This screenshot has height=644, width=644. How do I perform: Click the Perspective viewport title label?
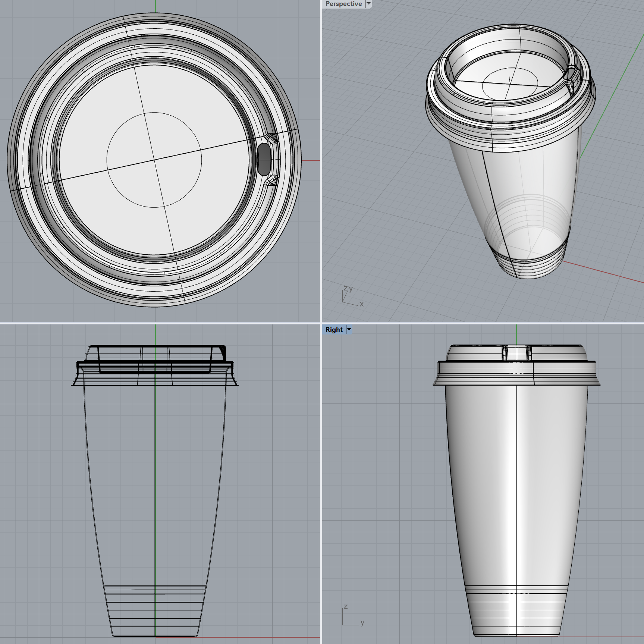(343, 4)
